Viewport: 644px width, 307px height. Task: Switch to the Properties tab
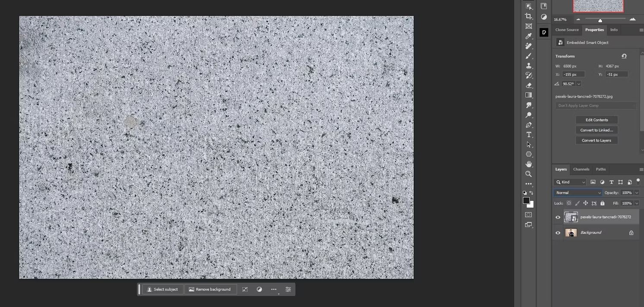(x=595, y=30)
